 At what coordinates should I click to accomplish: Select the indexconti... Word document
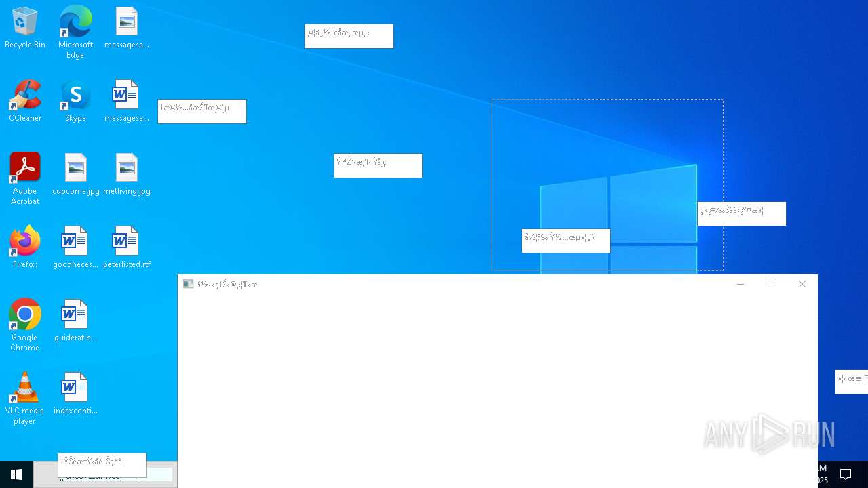pyautogui.click(x=75, y=394)
